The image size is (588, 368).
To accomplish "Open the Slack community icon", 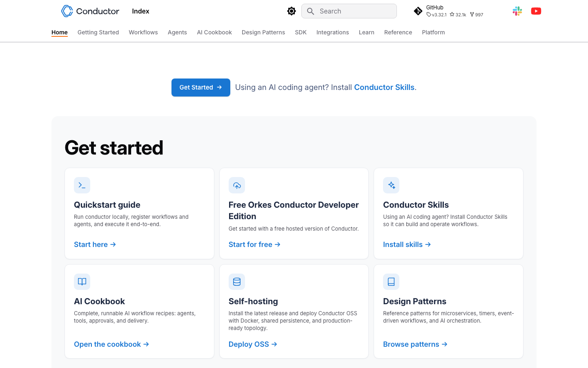I will coord(517,11).
